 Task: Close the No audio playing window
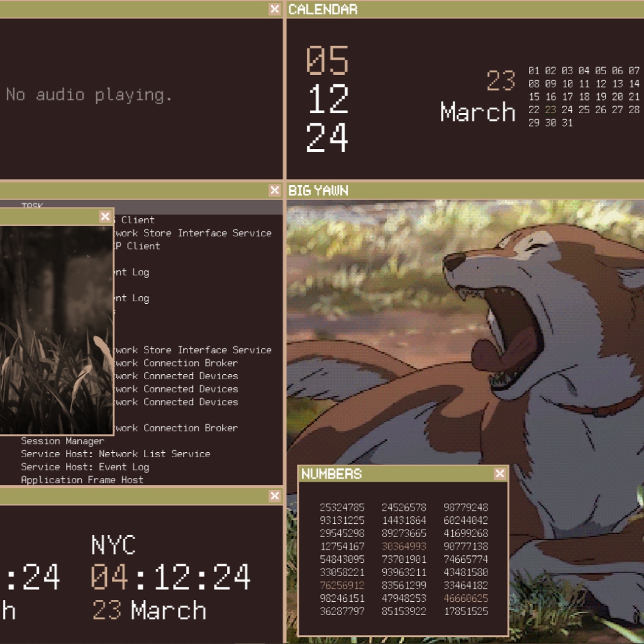pyautogui.click(x=275, y=9)
